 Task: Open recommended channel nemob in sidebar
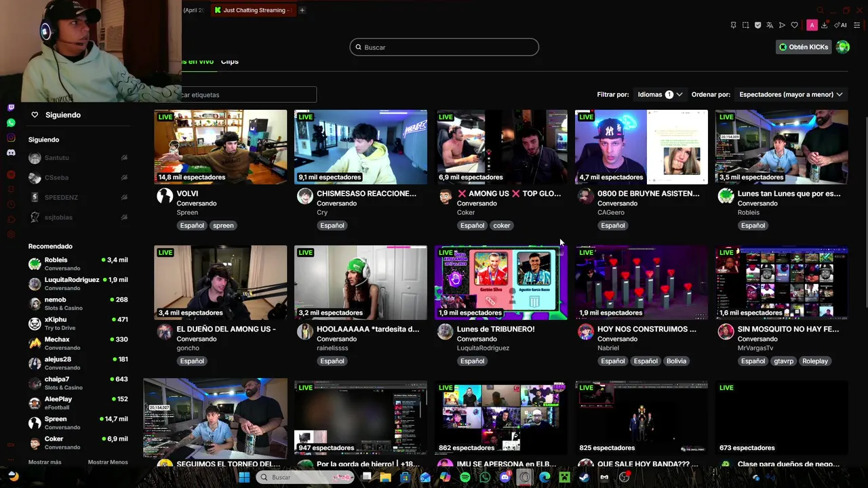[x=78, y=304]
